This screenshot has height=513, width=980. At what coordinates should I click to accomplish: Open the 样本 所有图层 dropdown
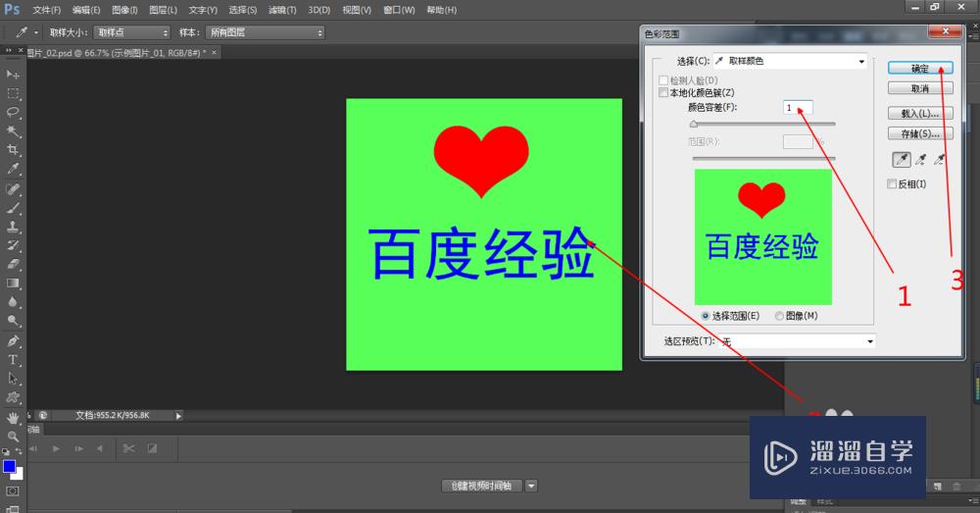click(265, 32)
